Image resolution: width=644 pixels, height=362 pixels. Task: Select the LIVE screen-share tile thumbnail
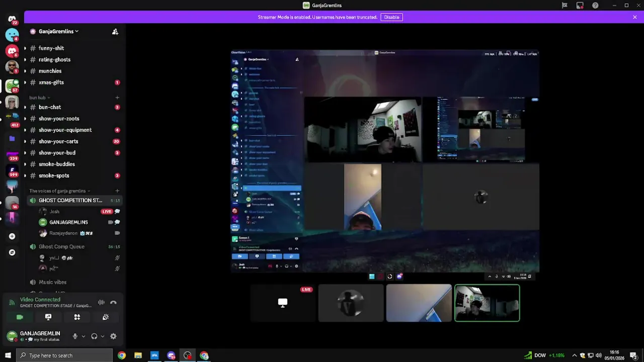click(283, 303)
